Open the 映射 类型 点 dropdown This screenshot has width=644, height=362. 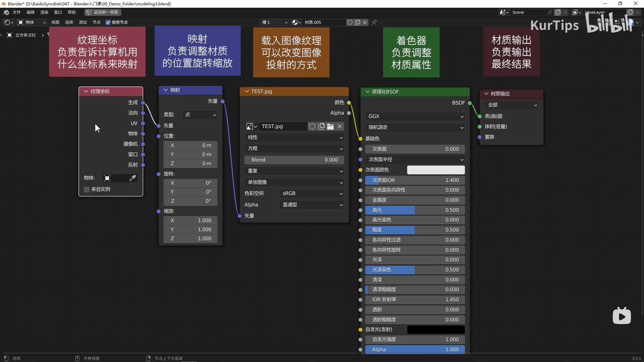coord(200,115)
